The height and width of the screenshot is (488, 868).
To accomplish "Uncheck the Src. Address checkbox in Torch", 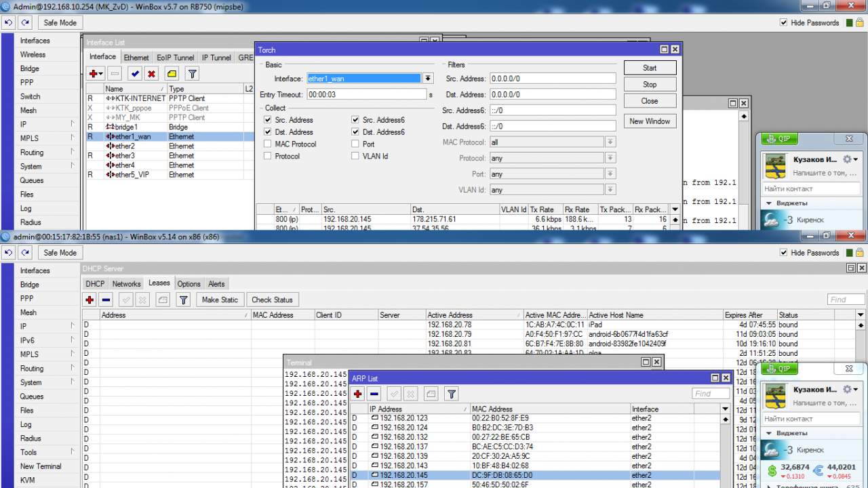I will [268, 120].
